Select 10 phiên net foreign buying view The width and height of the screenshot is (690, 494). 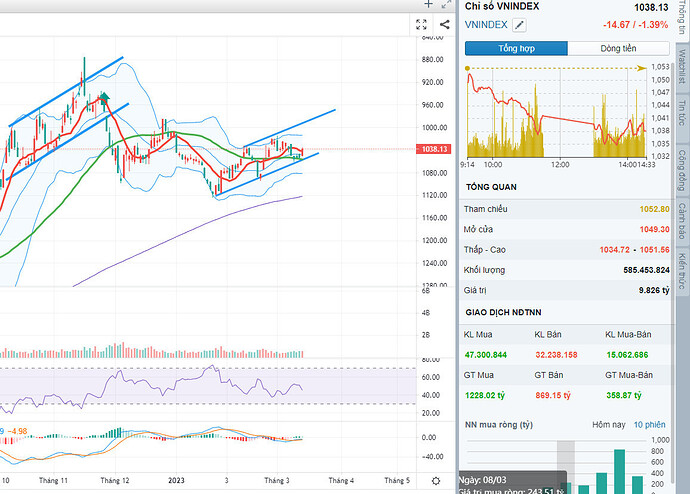pyautogui.click(x=650, y=425)
